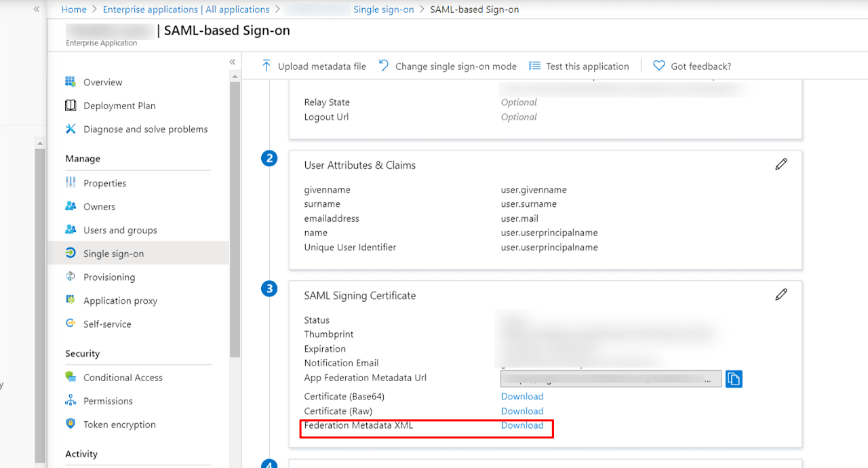This screenshot has width=868, height=468.
Task: Open the Overview menu item
Action: (103, 82)
